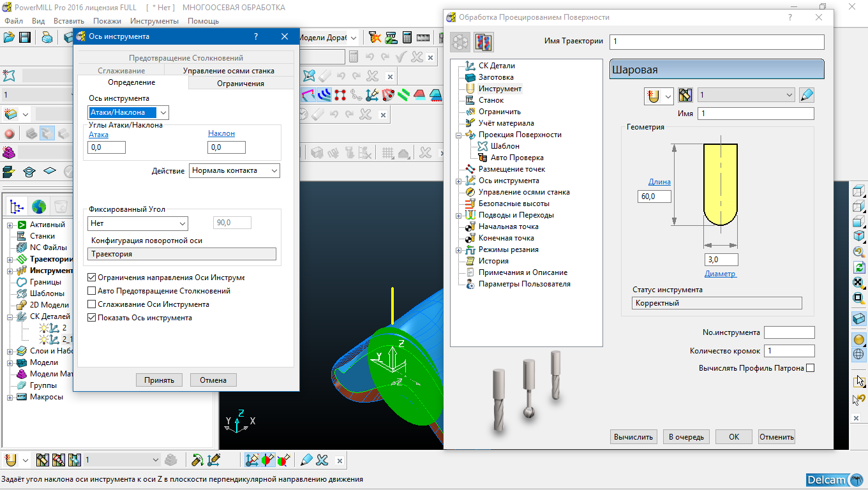Click the create pattern star icon on left
Image resolution: width=868 pixels, height=490 pixels.
9,75
